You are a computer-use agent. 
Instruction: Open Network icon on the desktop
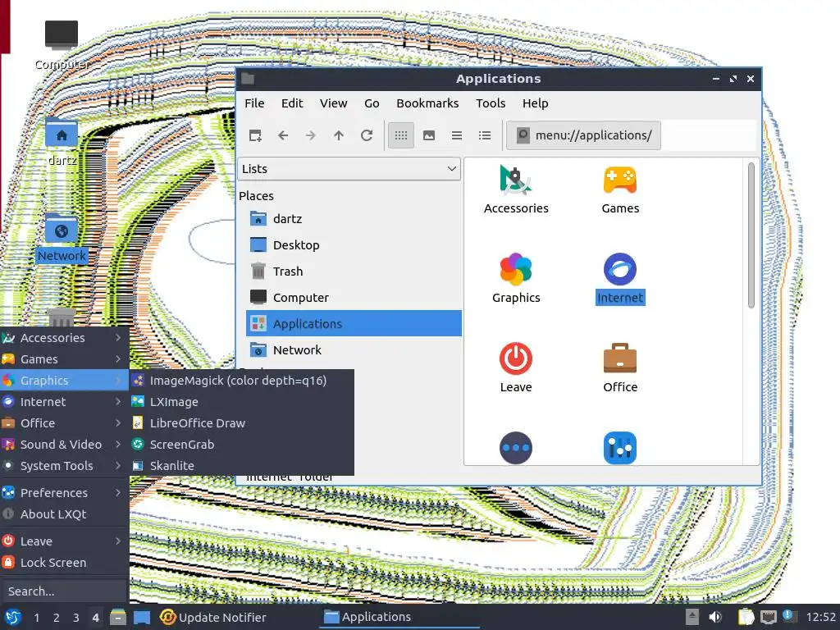[62, 237]
